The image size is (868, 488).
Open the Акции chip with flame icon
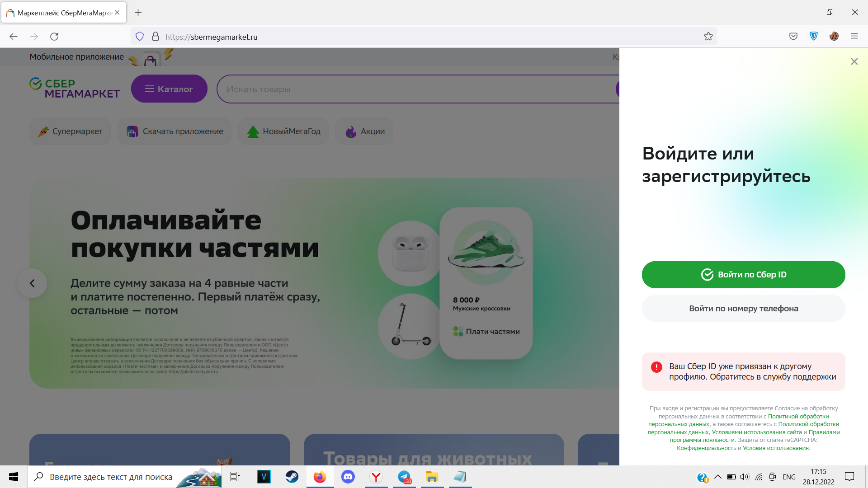point(364,131)
